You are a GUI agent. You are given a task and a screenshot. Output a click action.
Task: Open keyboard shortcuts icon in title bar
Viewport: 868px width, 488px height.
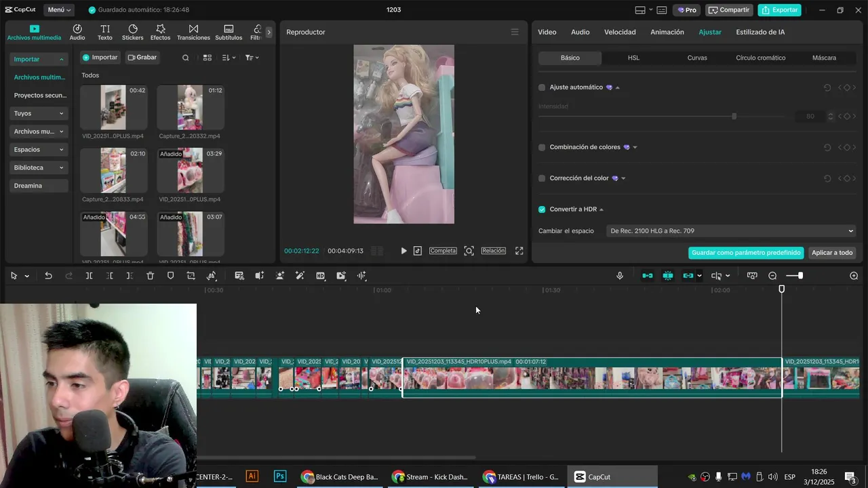click(662, 10)
